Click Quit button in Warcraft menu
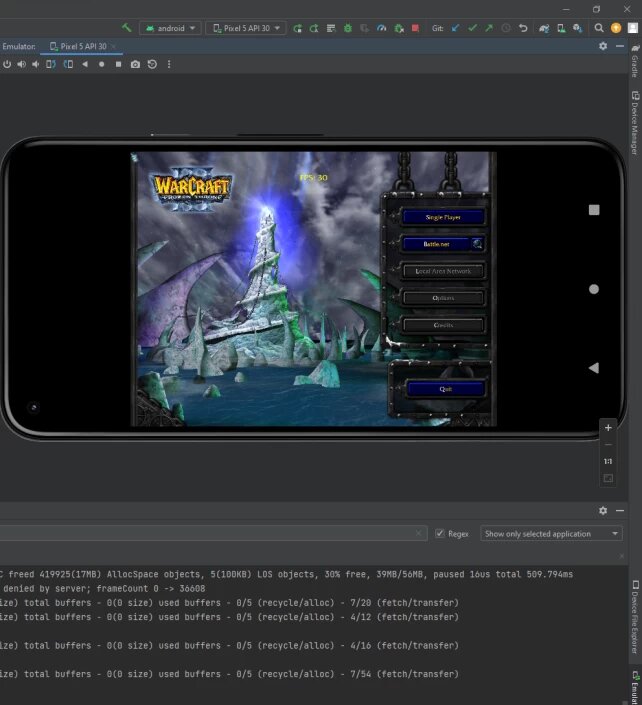The width and height of the screenshot is (642, 705). point(445,389)
